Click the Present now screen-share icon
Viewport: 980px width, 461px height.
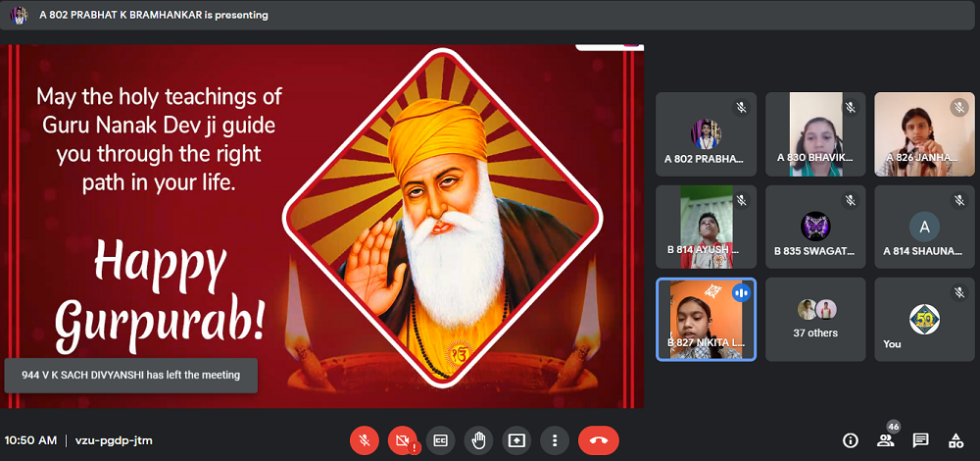click(x=516, y=440)
